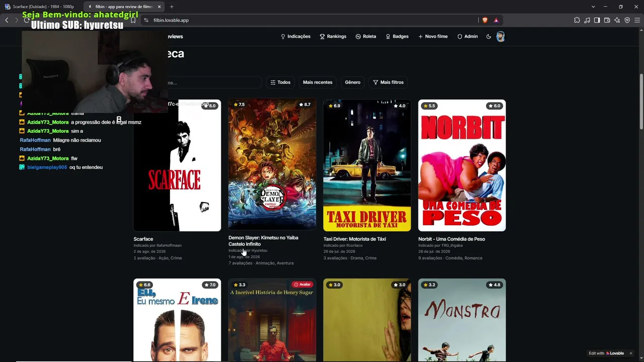Screen dimensions: 644x362
Task: Open the Demon Slayer poster
Action: pos(272,164)
